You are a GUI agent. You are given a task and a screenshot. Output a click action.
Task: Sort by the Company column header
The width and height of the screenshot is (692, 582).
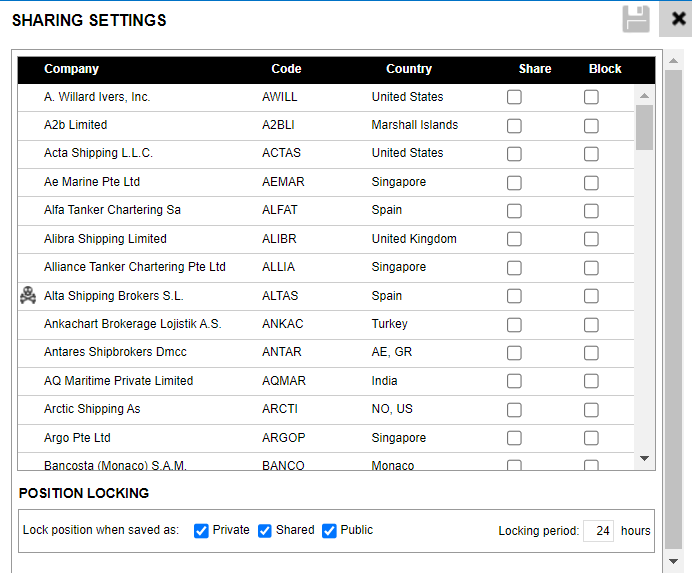click(x=71, y=69)
